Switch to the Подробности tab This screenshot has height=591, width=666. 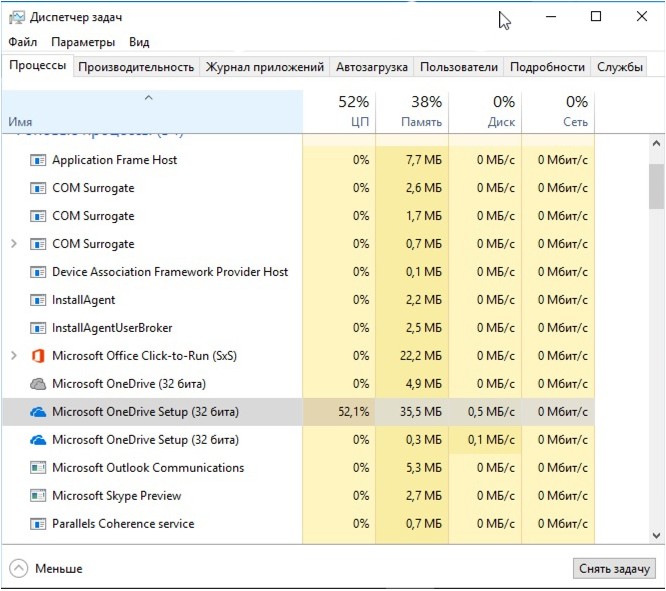point(547,67)
